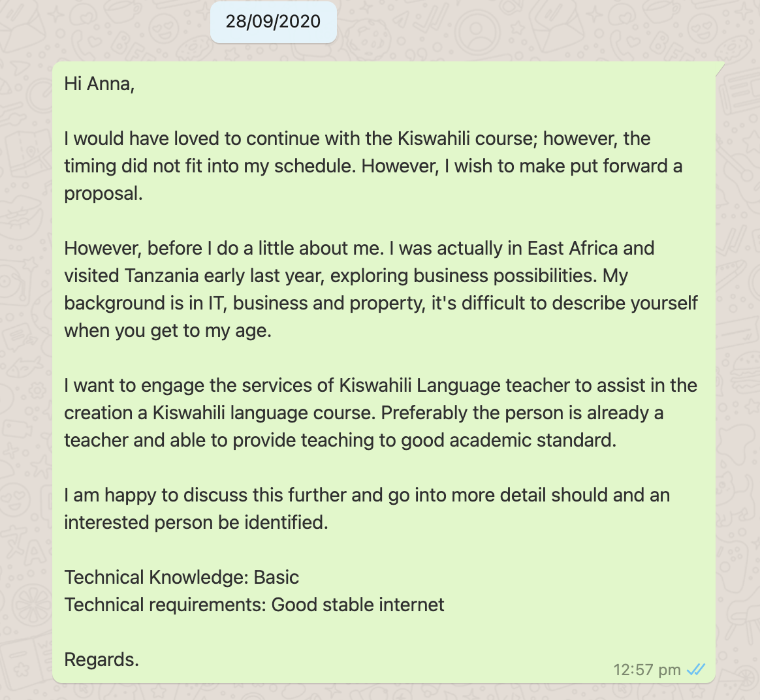Viewport: 760px width, 700px height.
Task: Click 'Kiswahili Language teacher' phrase
Action: click(454, 385)
